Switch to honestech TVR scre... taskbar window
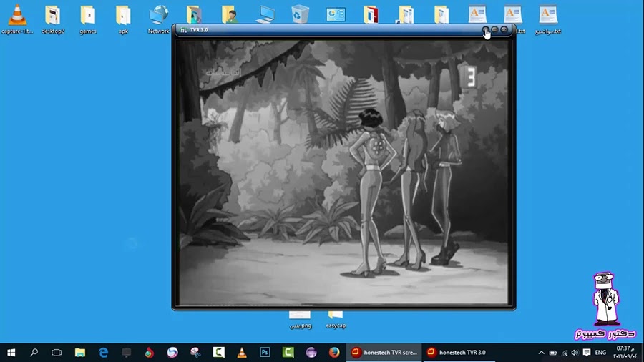The height and width of the screenshot is (362, 644). tap(384, 353)
